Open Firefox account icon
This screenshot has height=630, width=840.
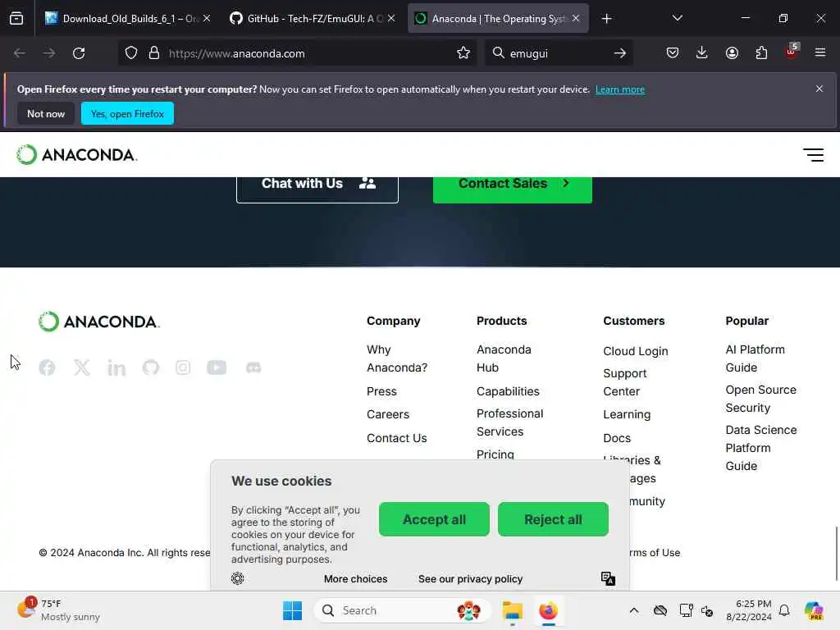tap(732, 53)
